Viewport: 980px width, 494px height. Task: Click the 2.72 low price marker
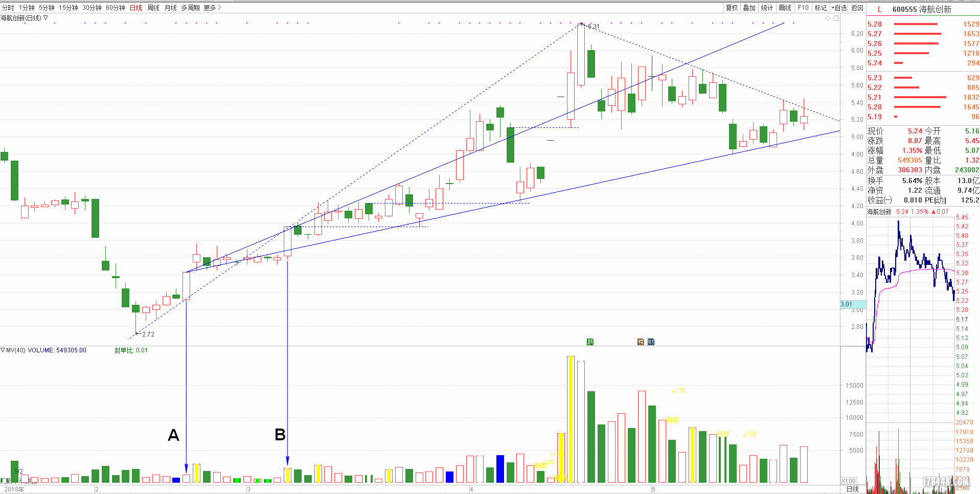[148, 334]
